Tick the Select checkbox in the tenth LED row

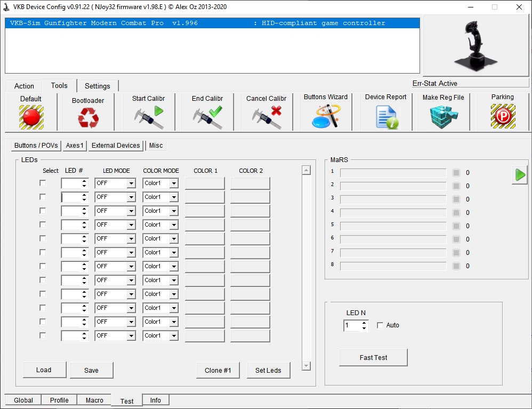(x=43, y=308)
